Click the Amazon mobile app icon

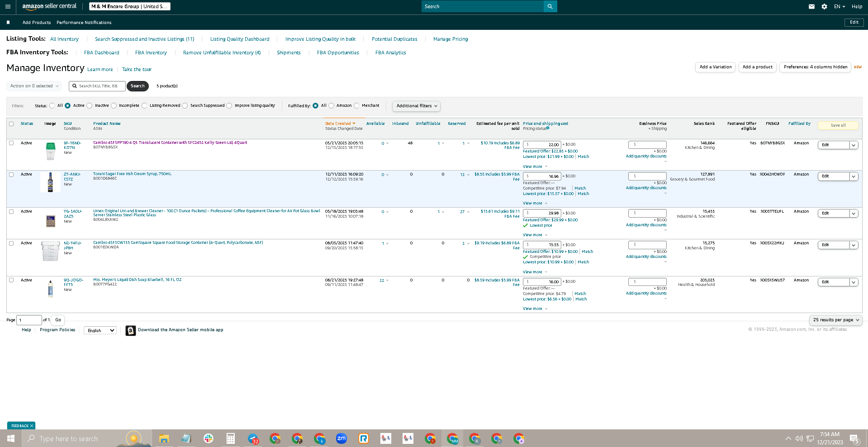[131, 331]
